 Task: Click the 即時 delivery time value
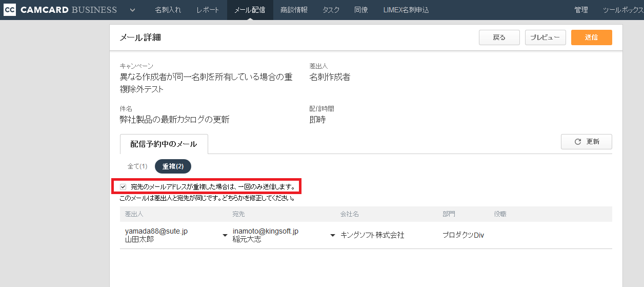coord(318,120)
